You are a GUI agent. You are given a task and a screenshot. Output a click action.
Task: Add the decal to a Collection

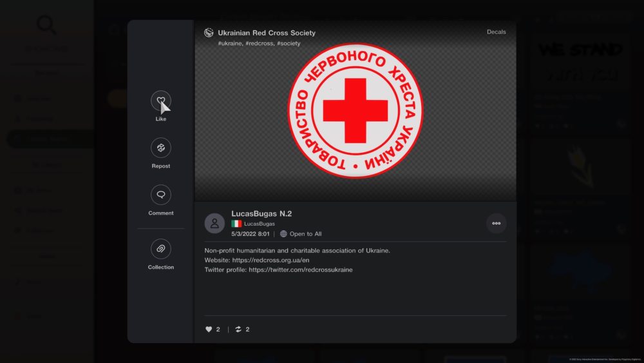coord(160,249)
